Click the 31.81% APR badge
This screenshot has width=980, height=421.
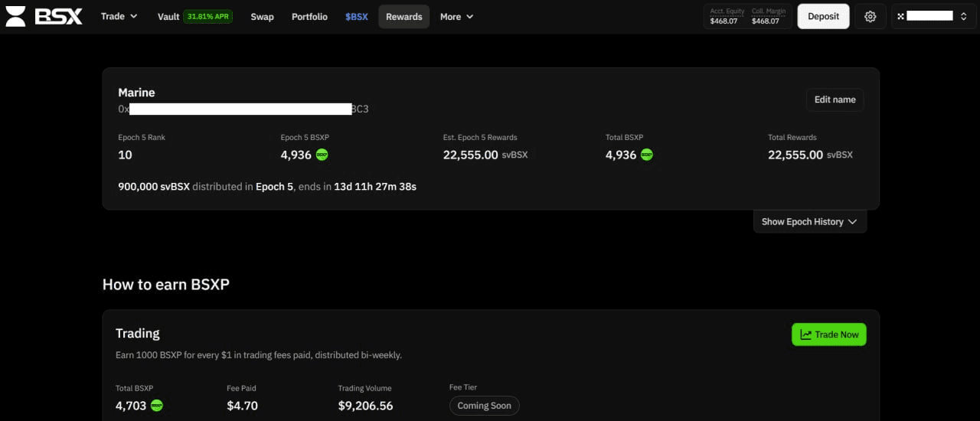207,16
